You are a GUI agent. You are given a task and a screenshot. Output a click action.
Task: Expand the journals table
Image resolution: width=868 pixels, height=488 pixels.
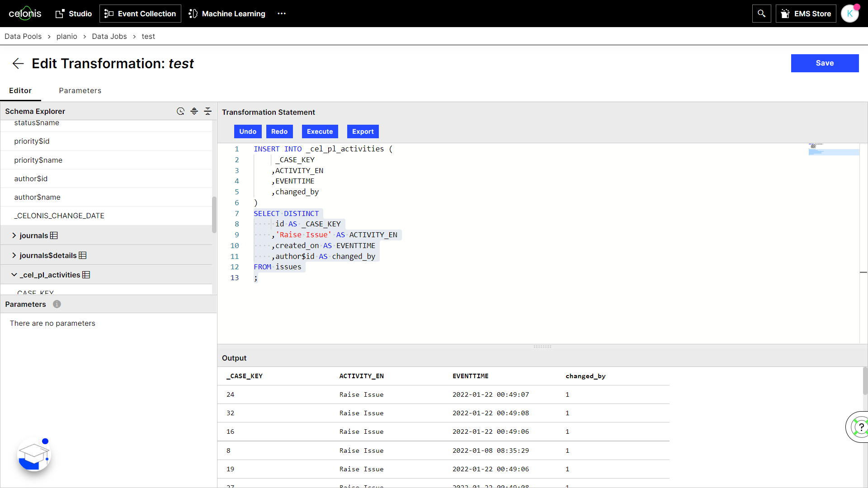point(14,235)
